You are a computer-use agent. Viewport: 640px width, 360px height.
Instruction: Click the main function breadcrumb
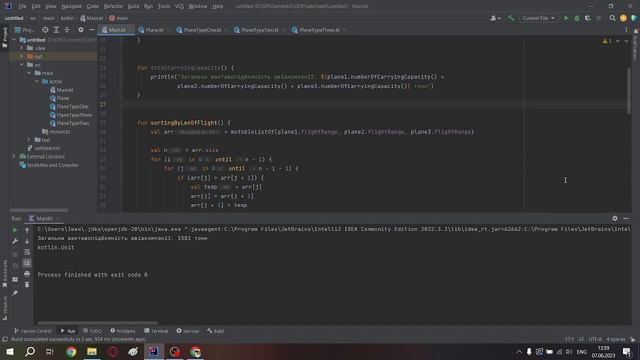click(119, 18)
